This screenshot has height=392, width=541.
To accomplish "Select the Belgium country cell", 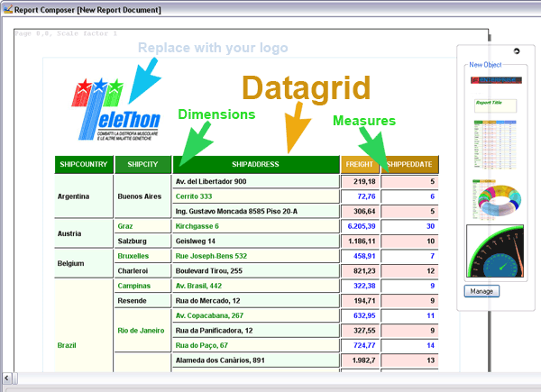I will pyautogui.click(x=84, y=263).
